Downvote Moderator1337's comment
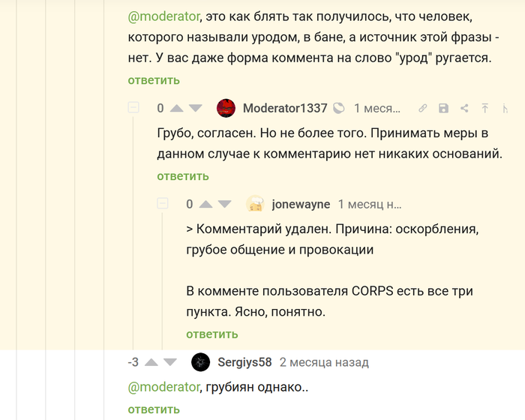Viewport: 525px width, 420px height. [x=196, y=108]
